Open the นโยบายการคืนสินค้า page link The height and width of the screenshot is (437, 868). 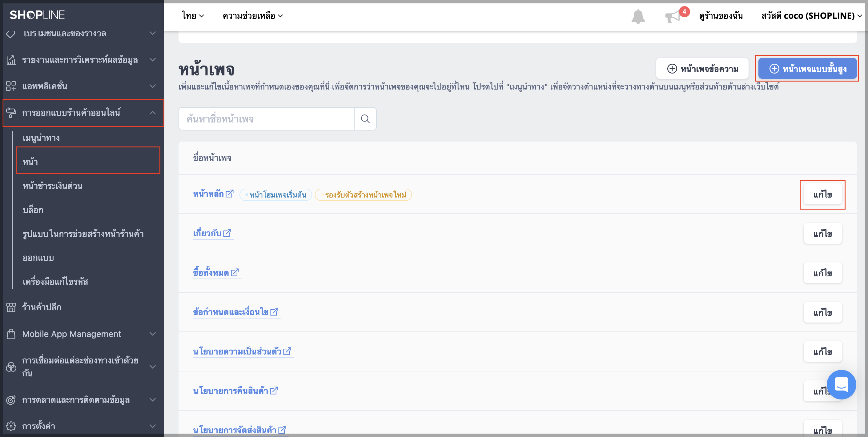click(x=231, y=391)
